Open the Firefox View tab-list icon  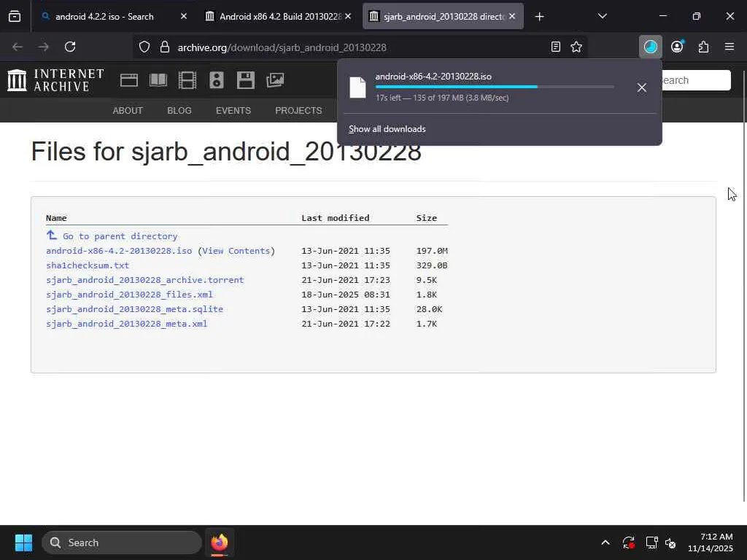(x=15, y=17)
